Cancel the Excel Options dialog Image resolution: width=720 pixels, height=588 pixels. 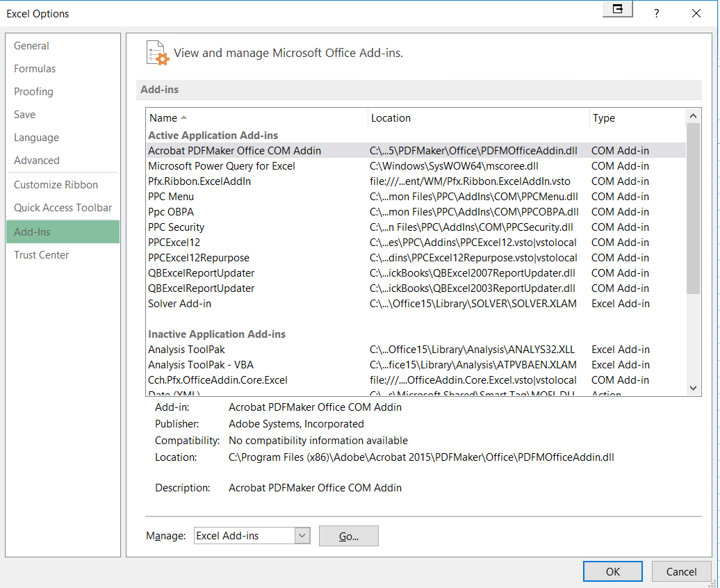point(681,571)
